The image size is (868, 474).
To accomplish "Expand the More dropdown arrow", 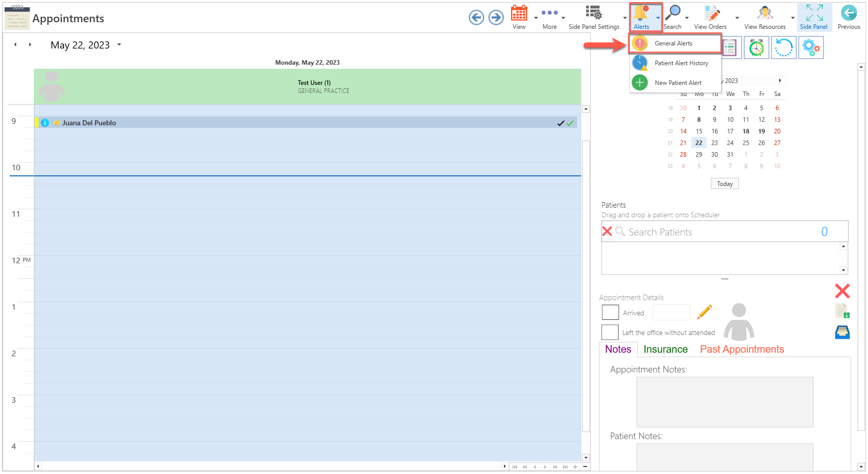I will [563, 18].
